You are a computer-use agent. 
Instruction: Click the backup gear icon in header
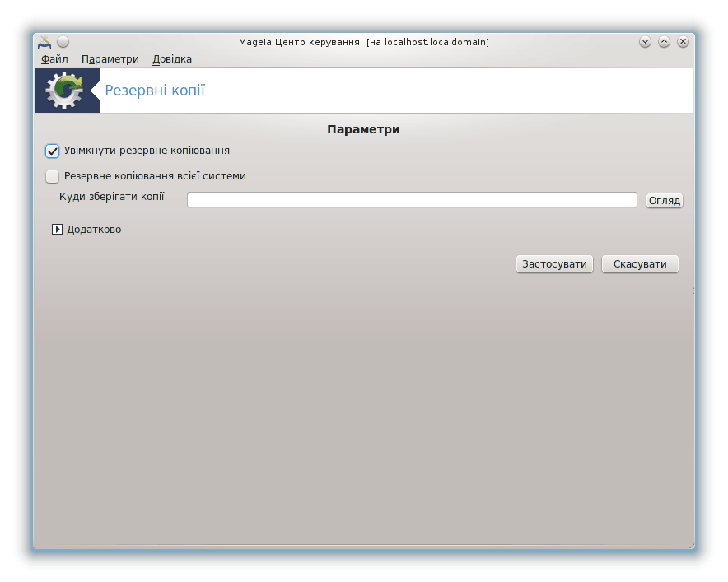[64, 91]
